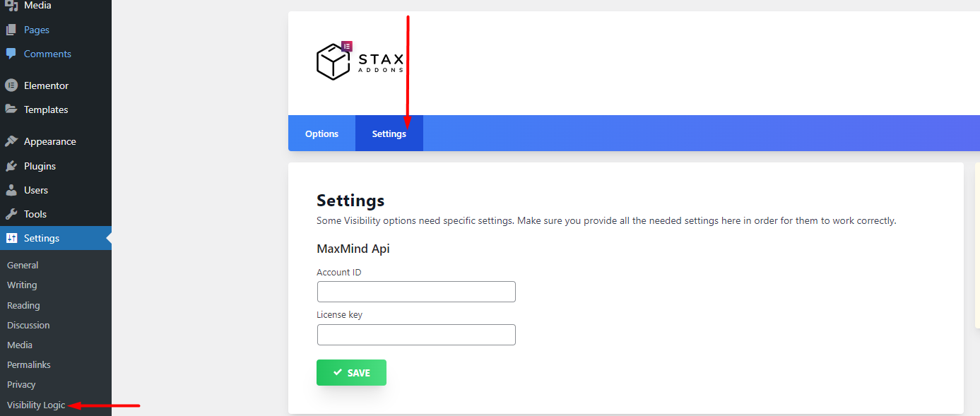
Task: Open Comments via its speech bubble icon
Action: click(x=12, y=54)
